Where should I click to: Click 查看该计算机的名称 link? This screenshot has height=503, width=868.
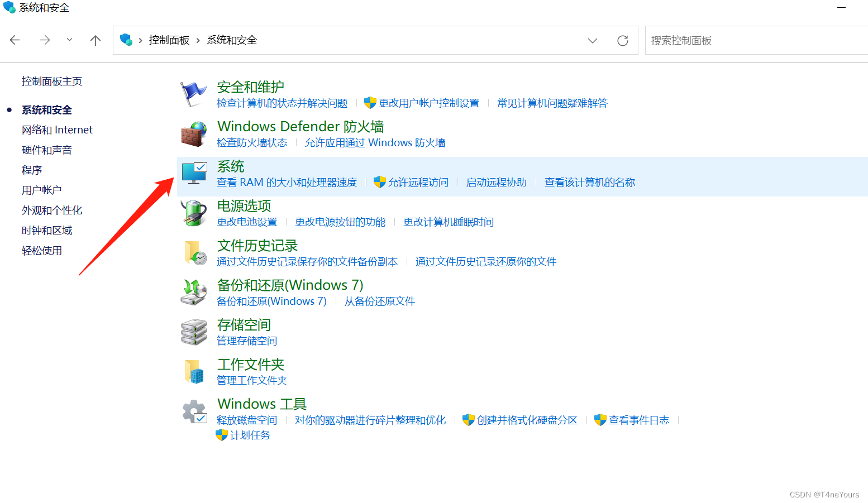[x=590, y=183]
